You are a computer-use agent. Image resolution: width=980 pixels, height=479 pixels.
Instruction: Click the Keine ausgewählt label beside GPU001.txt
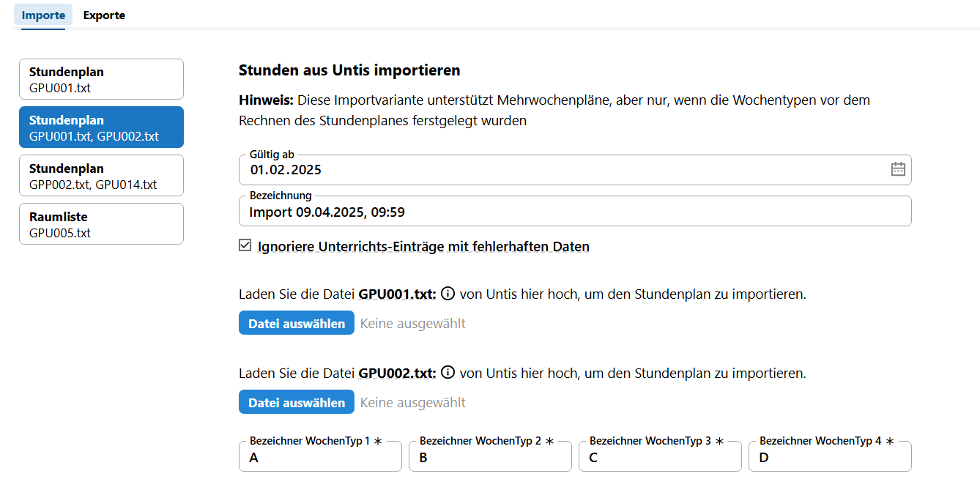coord(412,322)
